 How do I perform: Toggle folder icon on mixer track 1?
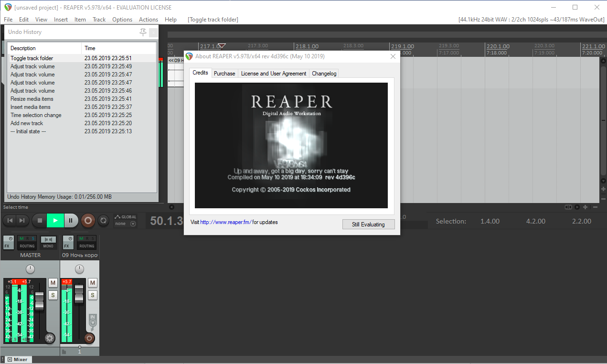64,352
